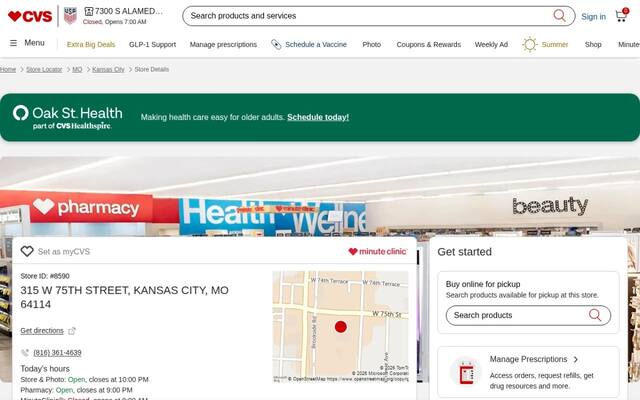The image size is (640, 400).
Task: Click the Sign in link
Action: point(593,17)
